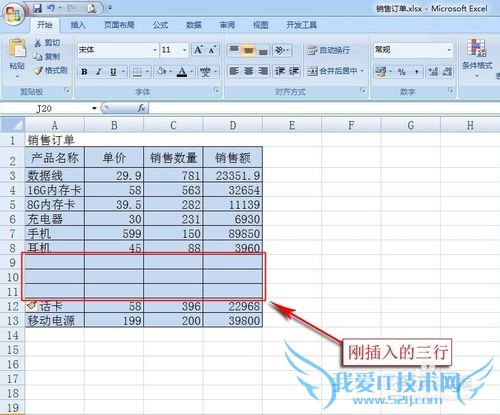Go to the 视图 tab
Screen dimensions: 500x415
[x=260, y=25]
